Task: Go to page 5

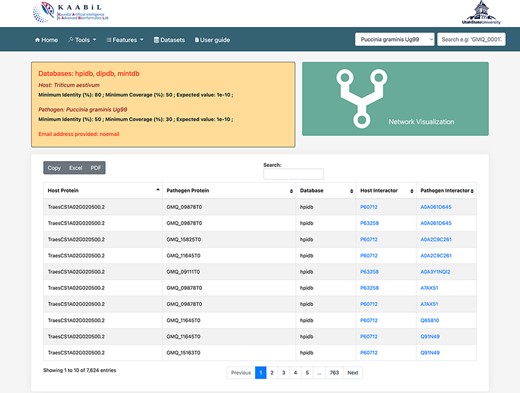Action: click(x=307, y=373)
